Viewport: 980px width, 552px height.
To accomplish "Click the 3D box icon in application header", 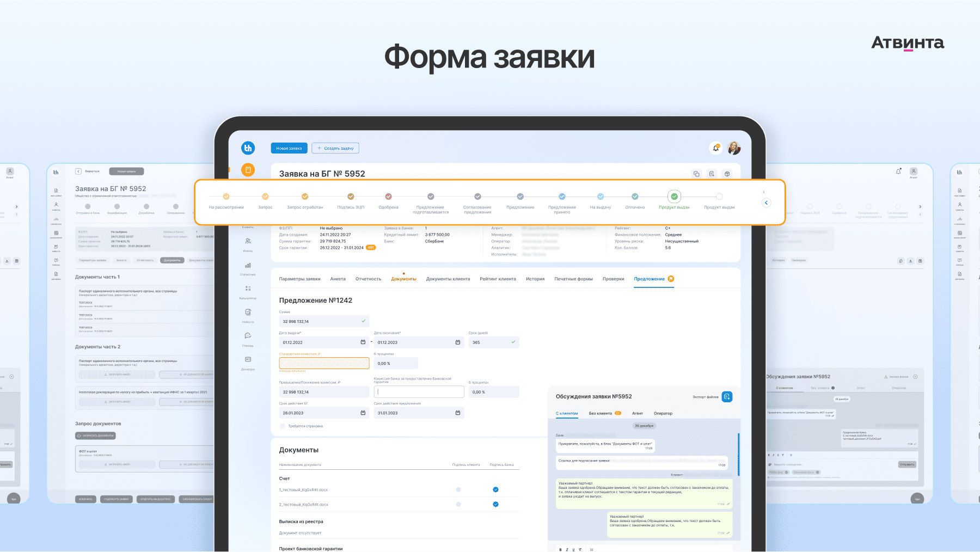I will [x=727, y=174].
